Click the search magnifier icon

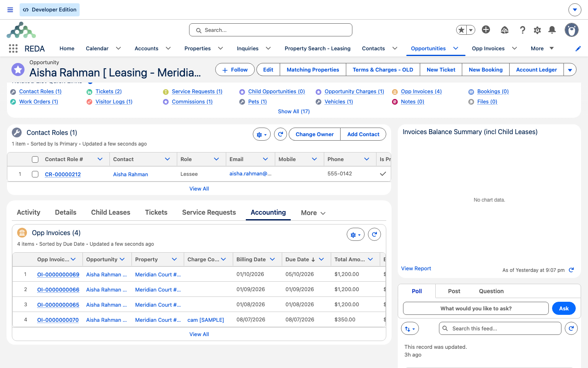(199, 30)
